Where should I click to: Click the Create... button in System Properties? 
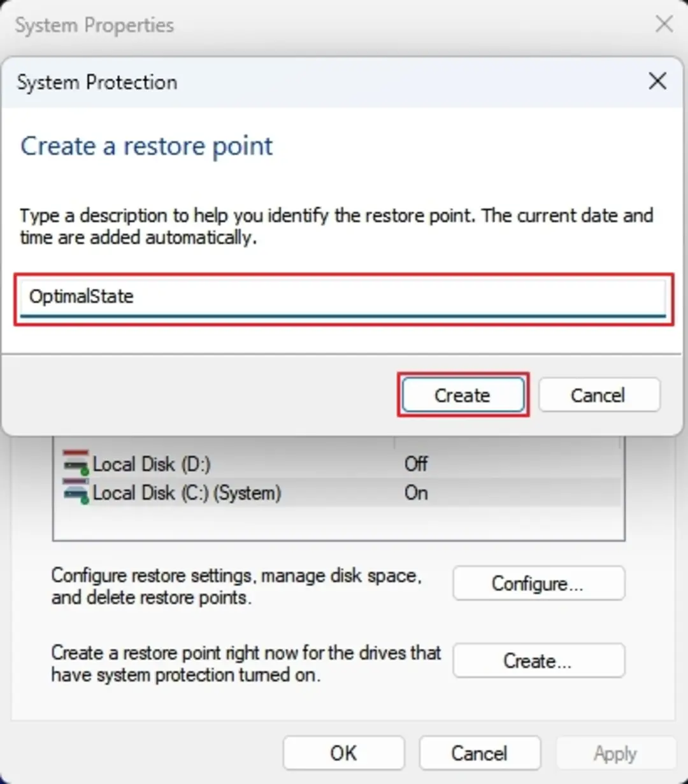click(x=538, y=660)
